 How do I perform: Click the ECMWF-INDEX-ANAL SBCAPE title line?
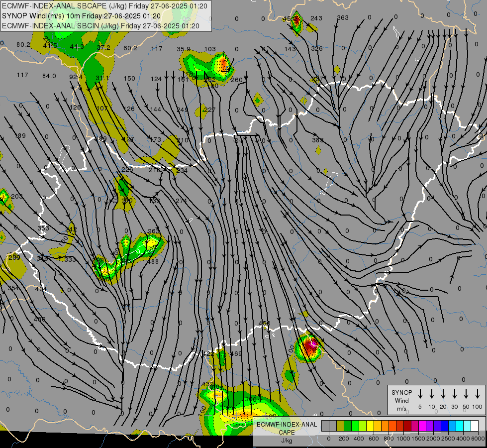pos(104,6)
